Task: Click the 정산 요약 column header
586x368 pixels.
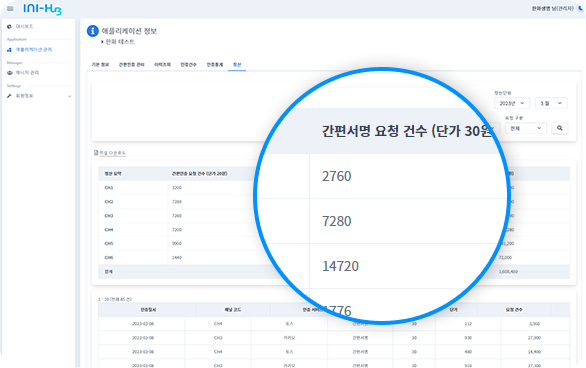Action: (x=113, y=174)
